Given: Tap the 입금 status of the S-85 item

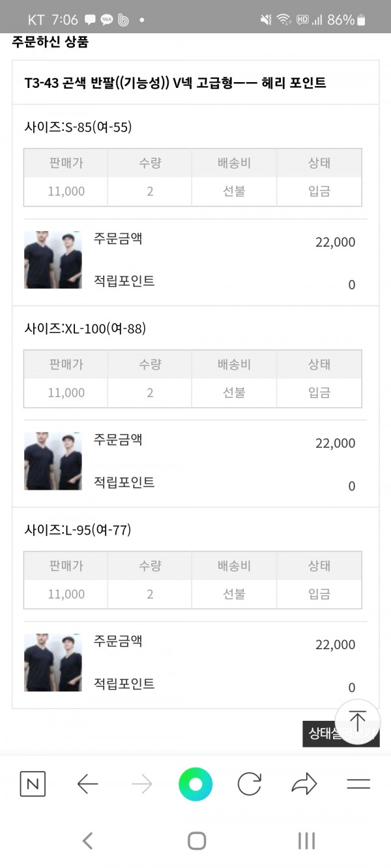Looking at the screenshot, I should coord(319,191).
